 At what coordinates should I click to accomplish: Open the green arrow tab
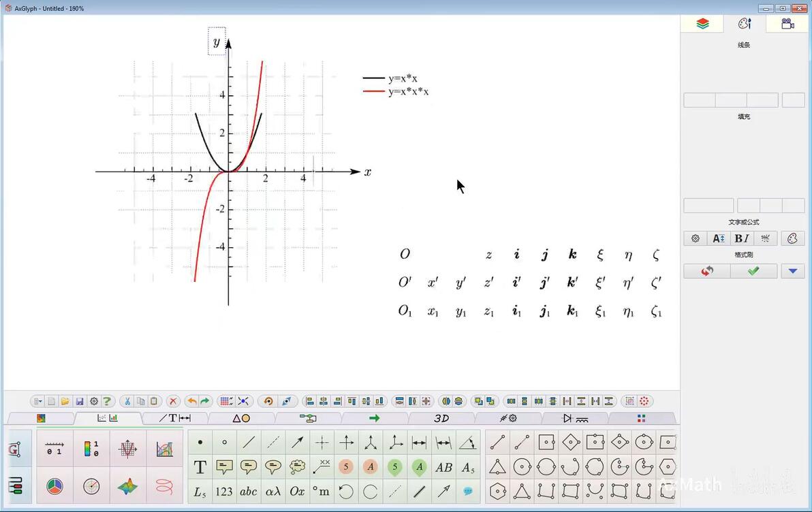pos(375,418)
